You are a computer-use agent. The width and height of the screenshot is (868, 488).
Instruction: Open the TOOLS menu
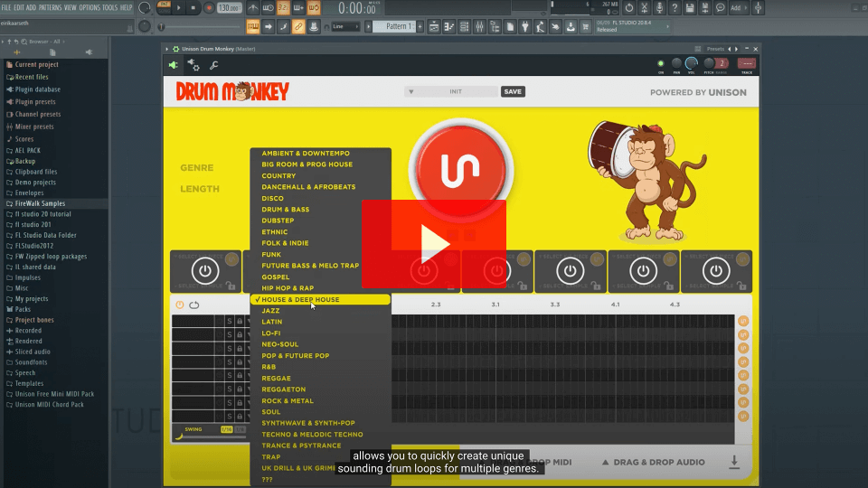click(x=109, y=8)
